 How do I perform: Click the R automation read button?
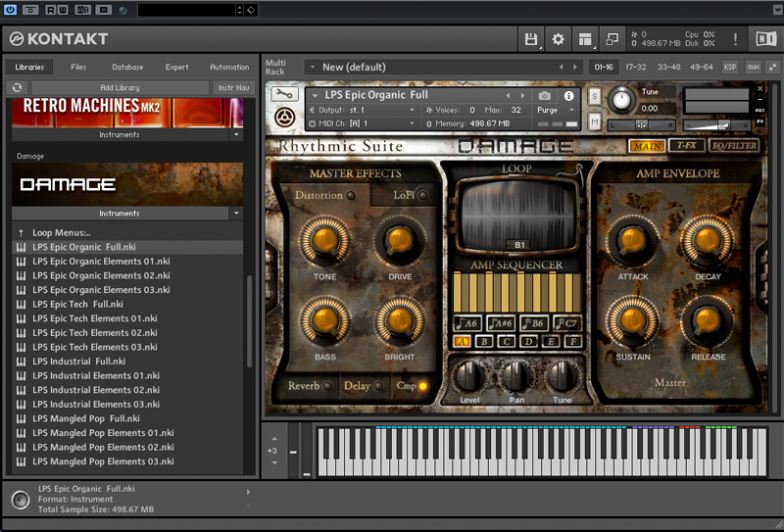click(51, 10)
